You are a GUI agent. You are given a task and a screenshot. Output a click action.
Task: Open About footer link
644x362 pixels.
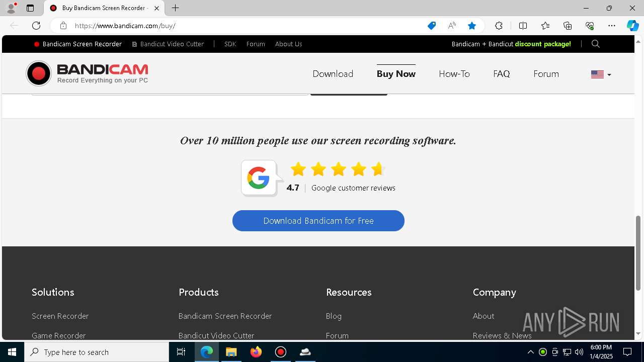[484, 316]
